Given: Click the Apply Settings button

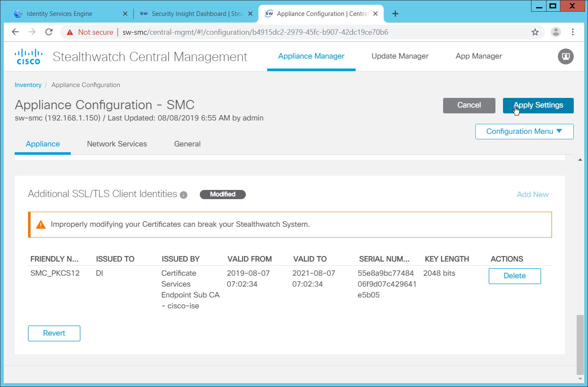Looking at the screenshot, I should pos(538,105).
